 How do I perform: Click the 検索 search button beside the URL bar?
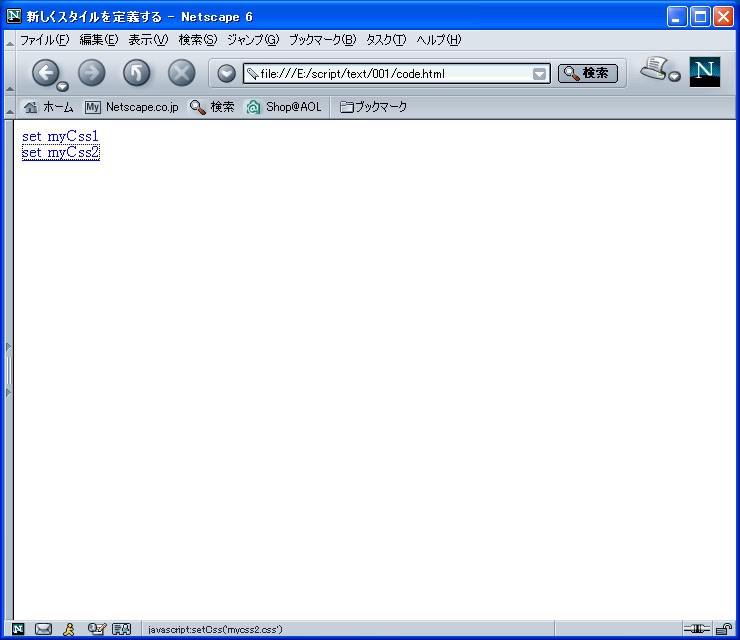click(x=588, y=73)
